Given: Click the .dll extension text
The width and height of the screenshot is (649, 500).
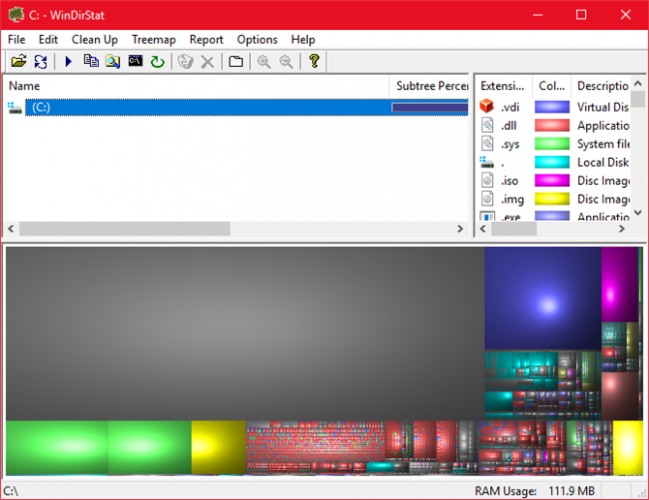Looking at the screenshot, I should [508, 125].
